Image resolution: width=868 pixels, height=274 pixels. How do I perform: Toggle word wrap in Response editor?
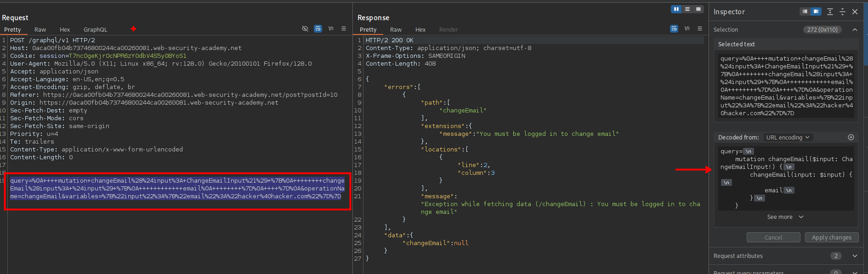pyautogui.click(x=674, y=28)
